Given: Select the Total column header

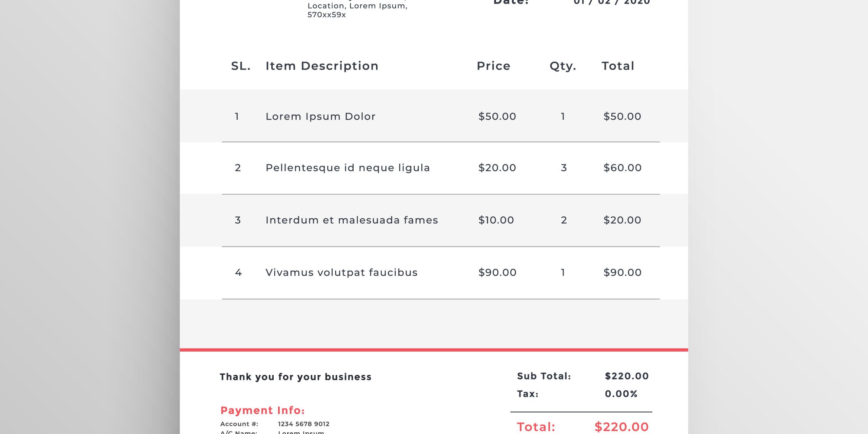Looking at the screenshot, I should (x=618, y=66).
